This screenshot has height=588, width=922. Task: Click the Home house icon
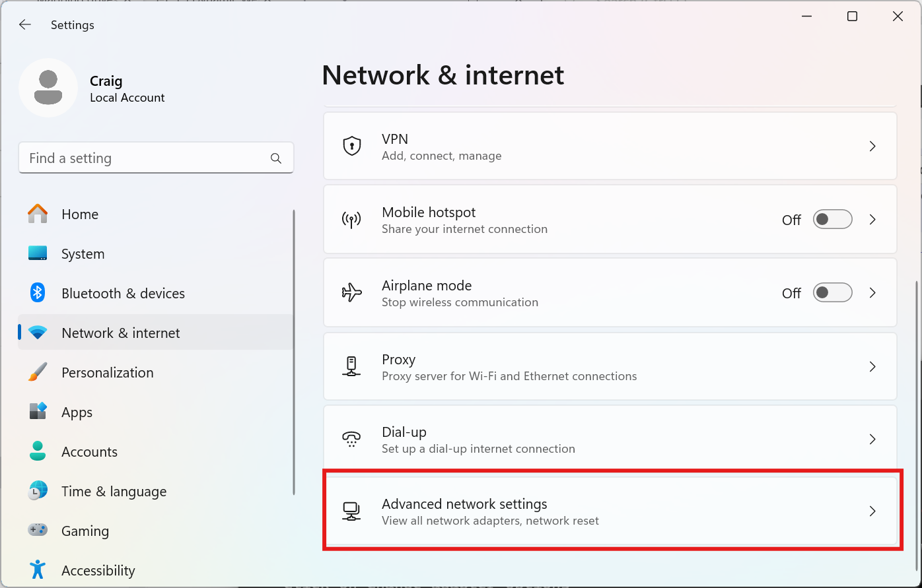point(38,214)
